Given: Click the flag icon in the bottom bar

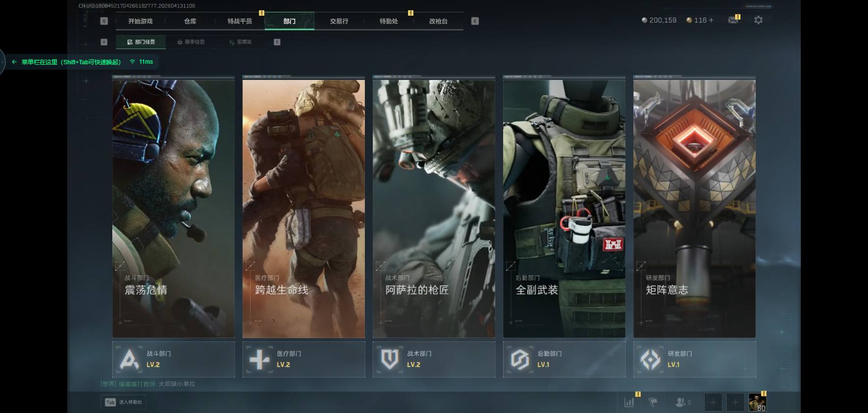Looking at the screenshot, I should coord(653,402).
